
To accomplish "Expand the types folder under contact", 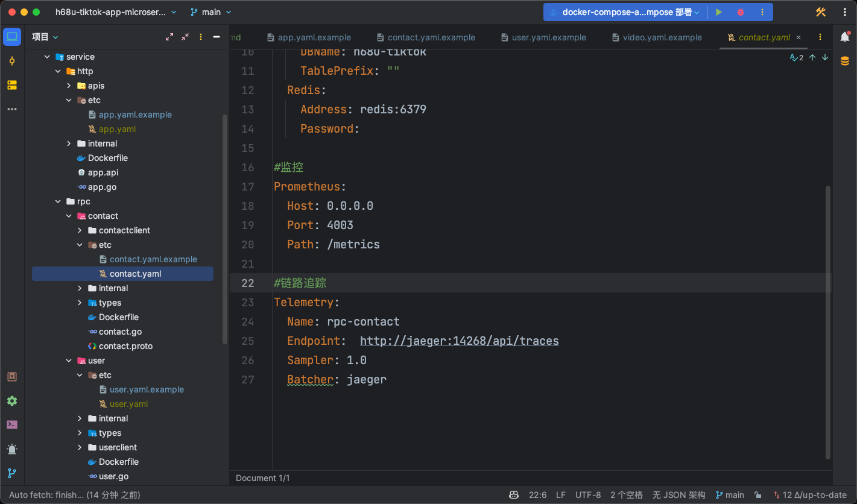I will tap(80, 303).
